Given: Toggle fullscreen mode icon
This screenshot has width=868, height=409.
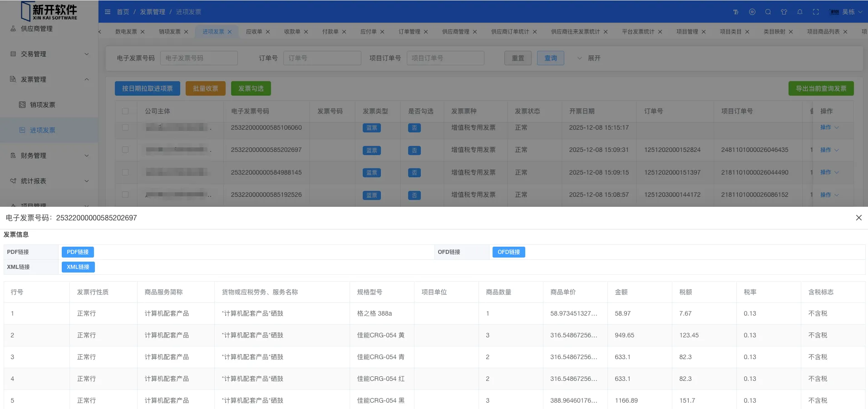Looking at the screenshot, I should tap(816, 12).
